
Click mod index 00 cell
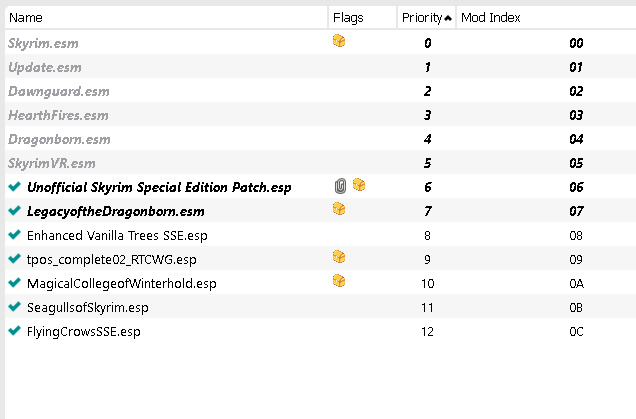tap(576, 43)
